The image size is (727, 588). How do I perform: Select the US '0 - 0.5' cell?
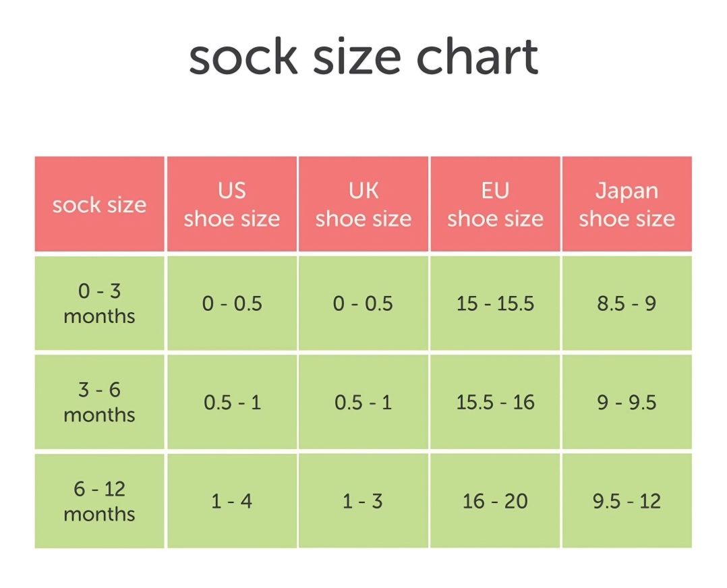pyautogui.click(x=232, y=303)
